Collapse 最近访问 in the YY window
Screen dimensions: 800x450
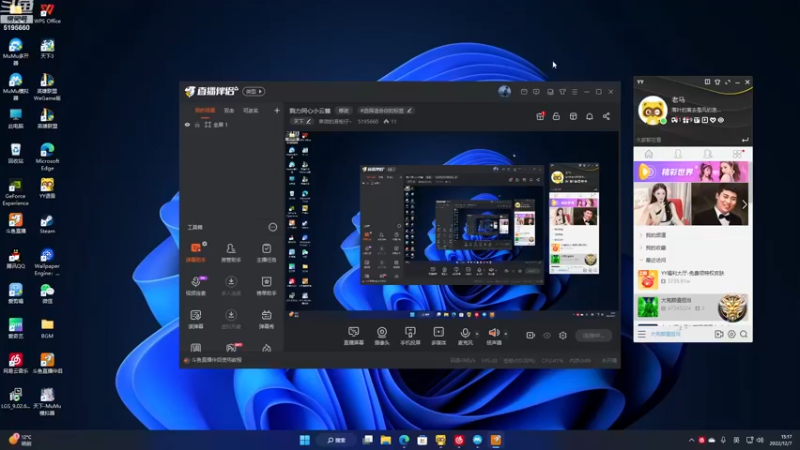pos(655,260)
